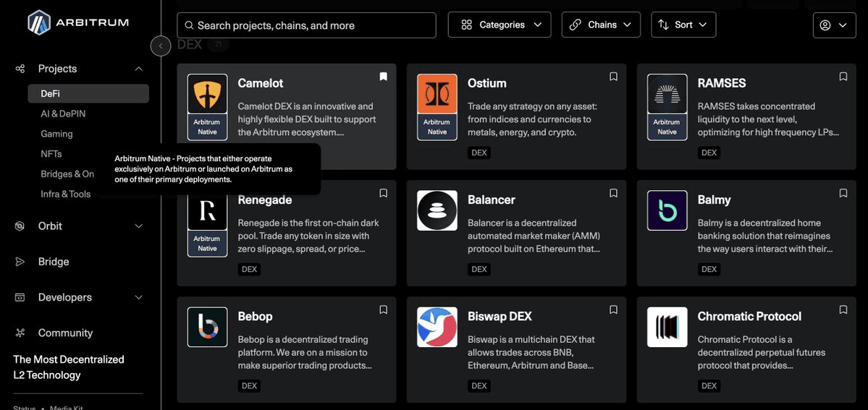The height and width of the screenshot is (410, 868).
Task: Open the Camelot project logo
Action: point(208,94)
